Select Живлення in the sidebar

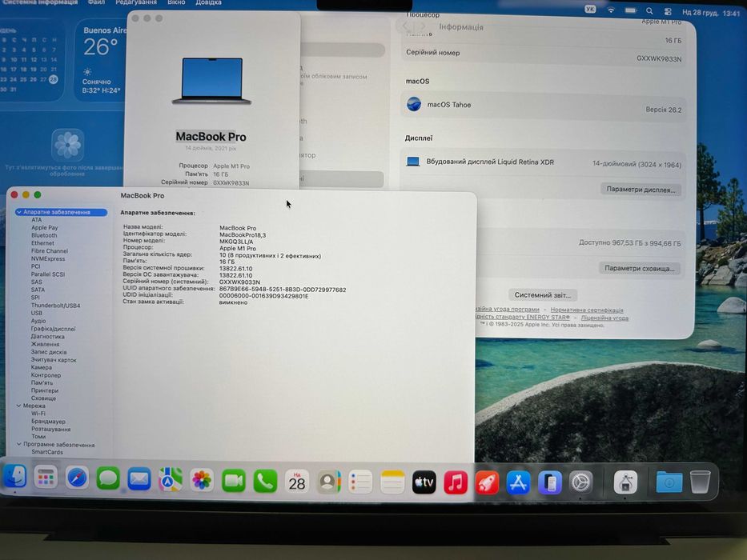45,344
